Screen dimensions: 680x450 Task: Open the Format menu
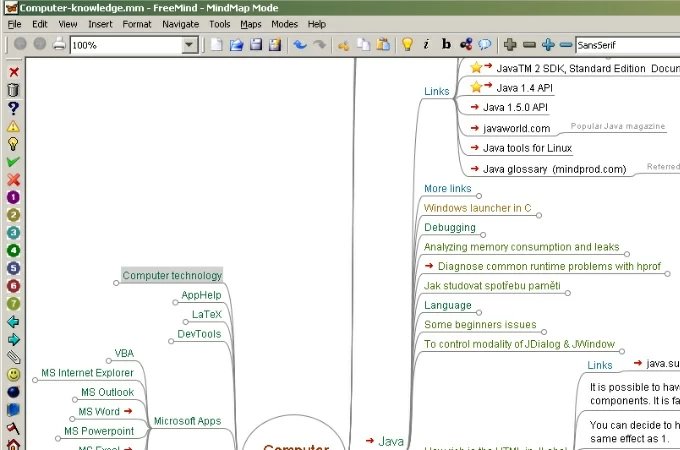137,24
